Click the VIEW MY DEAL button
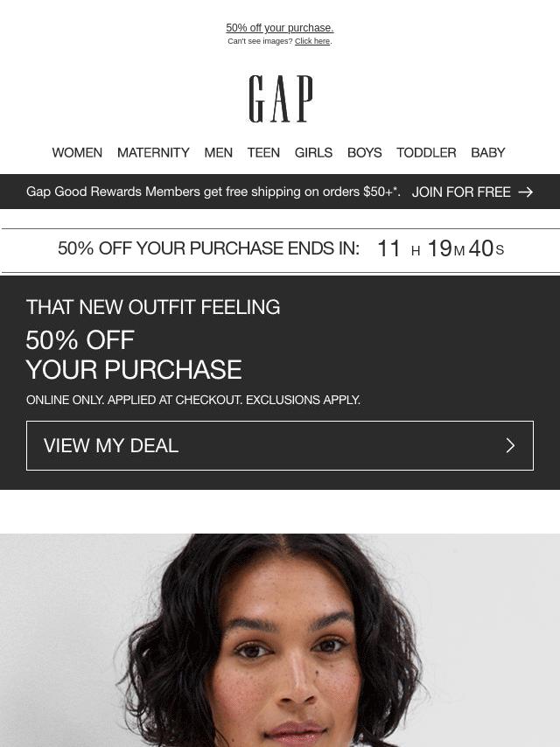 tap(280, 446)
